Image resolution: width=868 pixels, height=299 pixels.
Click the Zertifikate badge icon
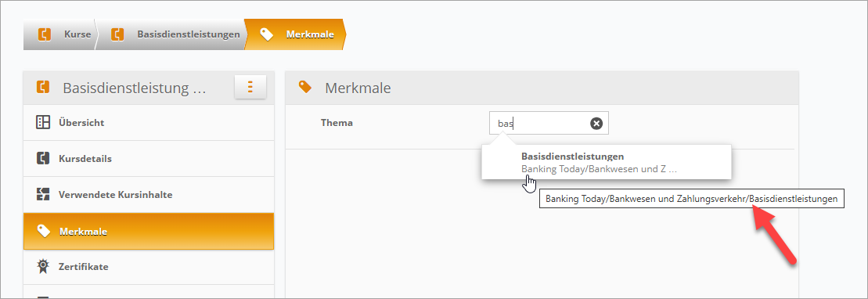[x=42, y=267]
